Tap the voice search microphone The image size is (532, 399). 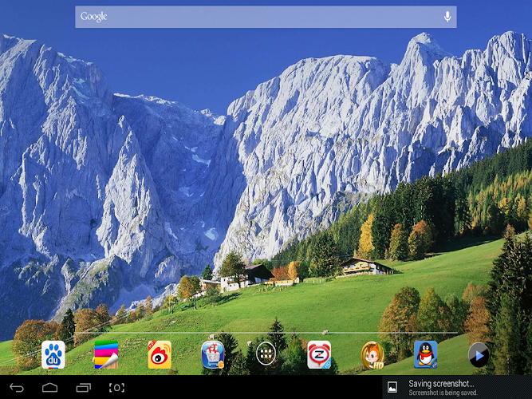(x=447, y=17)
